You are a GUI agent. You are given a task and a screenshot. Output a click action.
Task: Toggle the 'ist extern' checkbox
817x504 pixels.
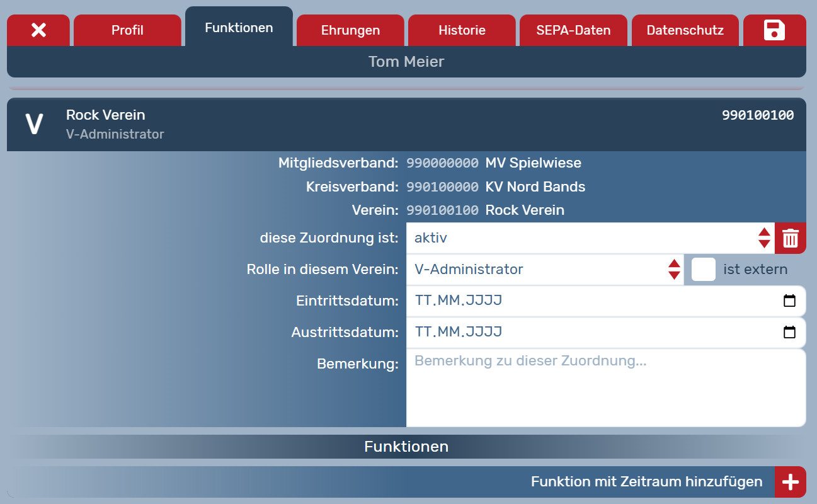click(x=704, y=270)
